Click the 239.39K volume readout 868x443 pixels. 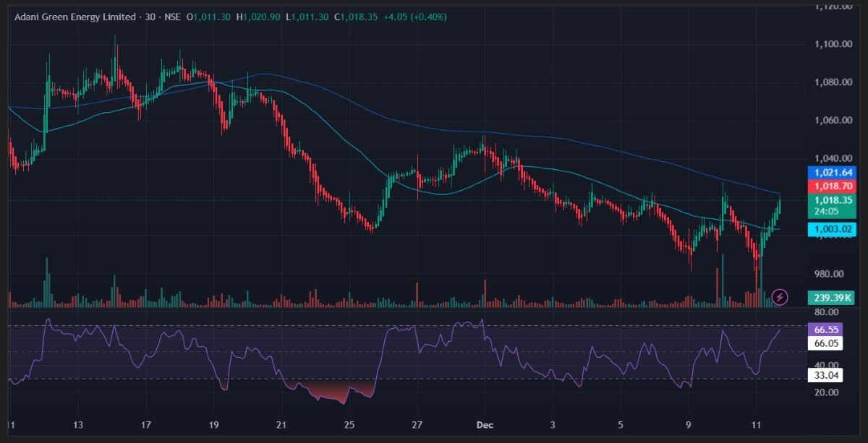(833, 297)
